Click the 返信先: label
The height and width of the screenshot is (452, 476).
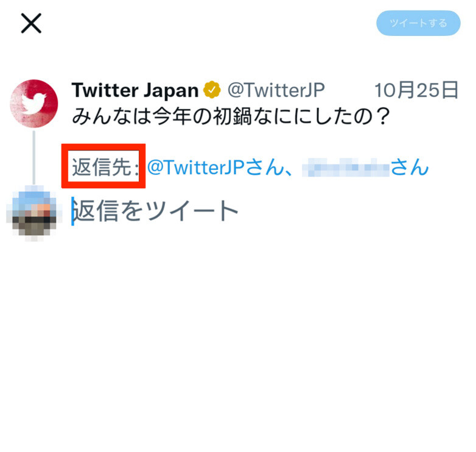pos(105,167)
